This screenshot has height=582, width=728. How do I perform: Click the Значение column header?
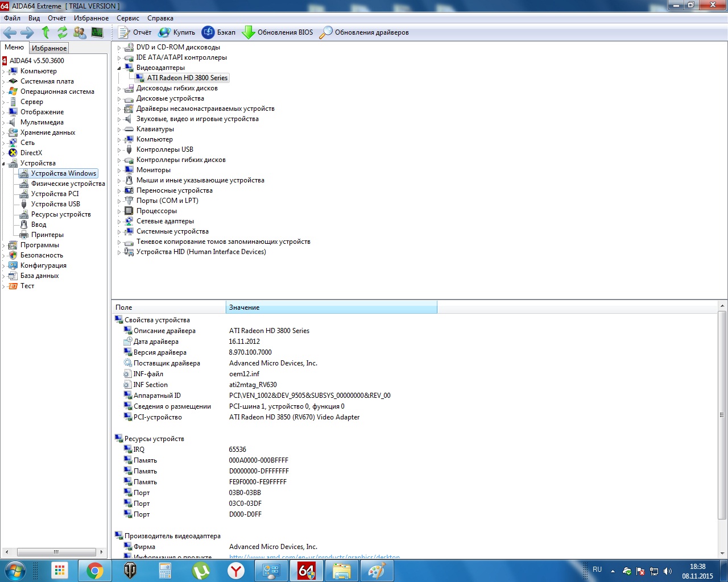[x=331, y=307]
